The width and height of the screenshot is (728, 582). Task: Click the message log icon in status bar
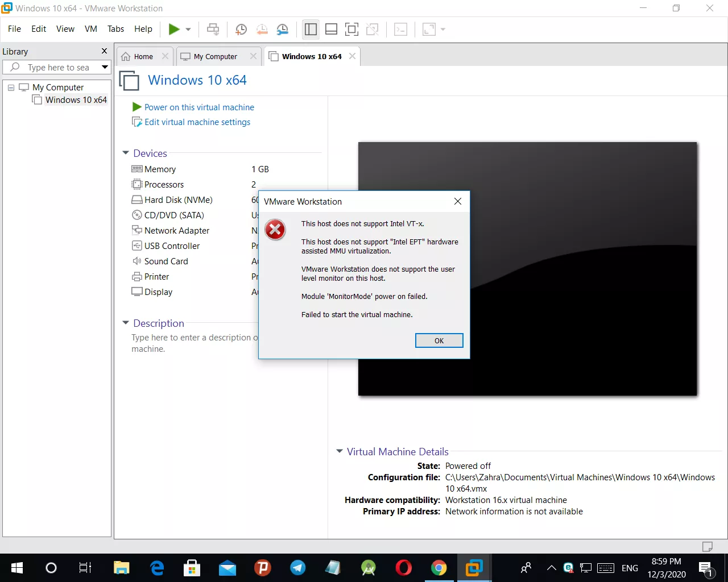coord(708,547)
